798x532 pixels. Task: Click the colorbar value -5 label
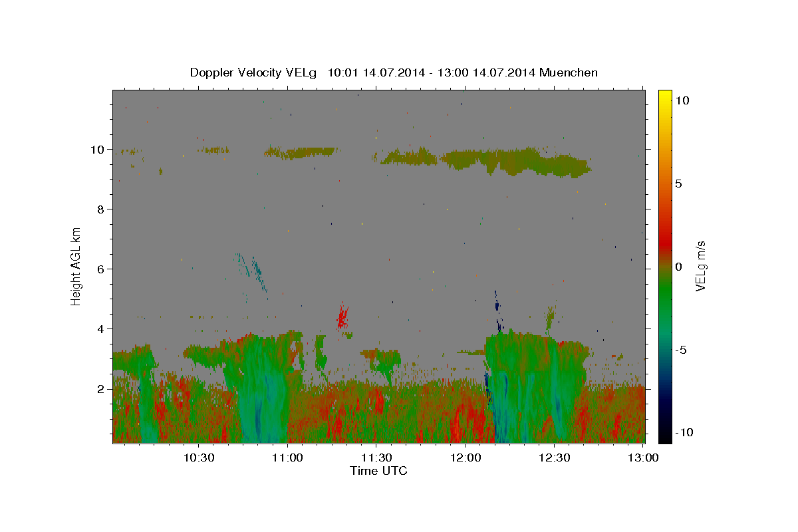680,349
